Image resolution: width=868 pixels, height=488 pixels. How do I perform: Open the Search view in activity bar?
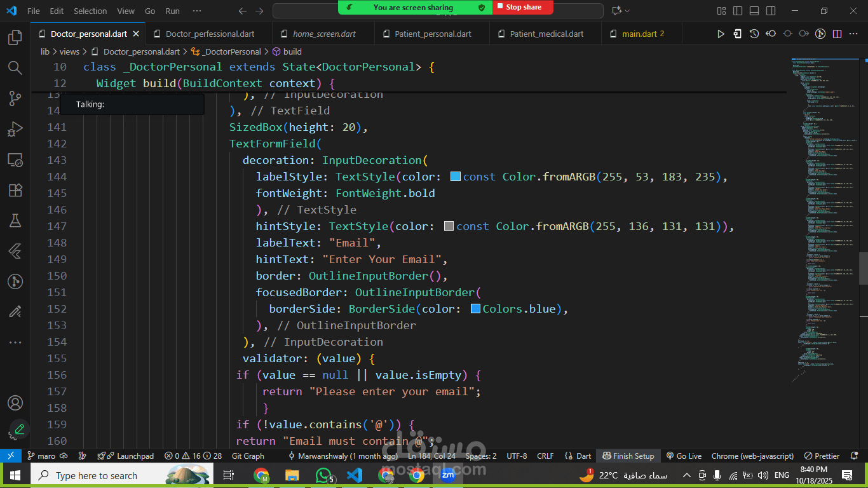(x=15, y=68)
